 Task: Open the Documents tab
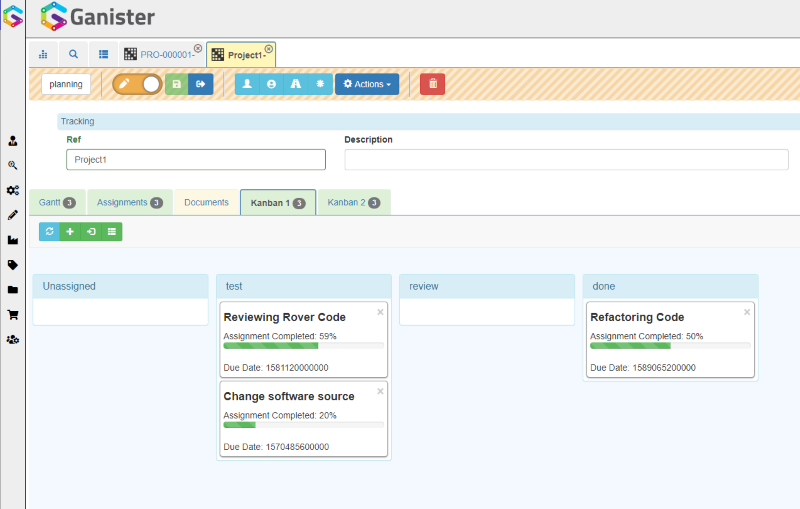click(206, 202)
